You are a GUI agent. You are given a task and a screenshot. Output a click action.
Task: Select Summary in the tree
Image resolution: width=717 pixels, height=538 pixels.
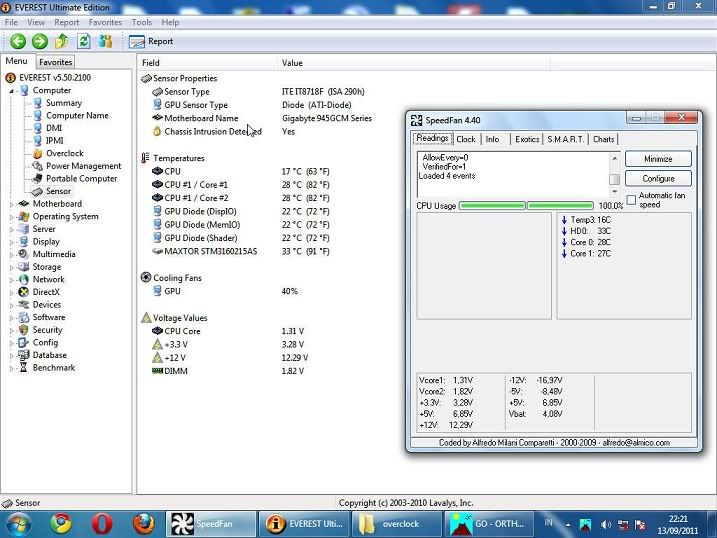(64, 103)
